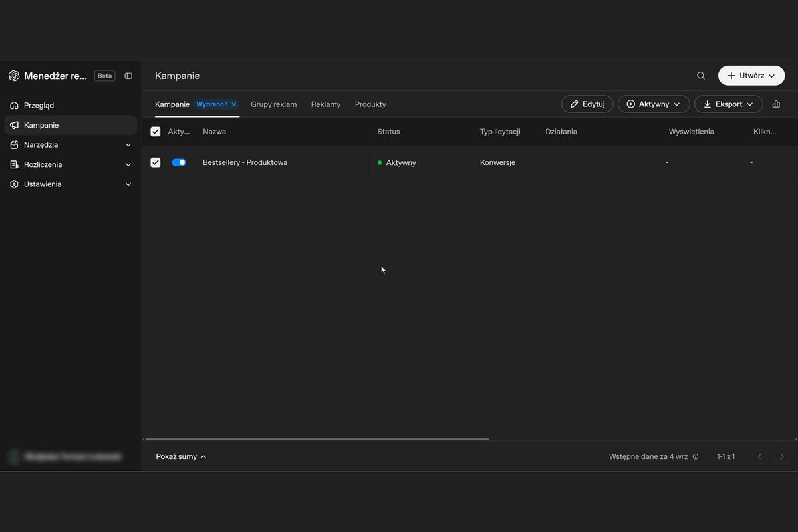
Task: Open the Utwórz dropdown button
Action: click(751, 76)
